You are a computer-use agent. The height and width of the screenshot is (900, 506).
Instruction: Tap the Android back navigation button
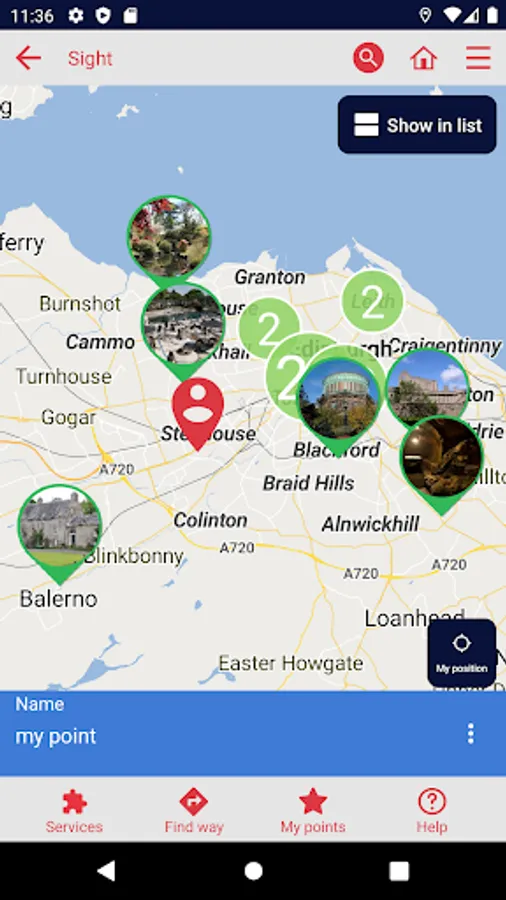click(x=107, y=870)
